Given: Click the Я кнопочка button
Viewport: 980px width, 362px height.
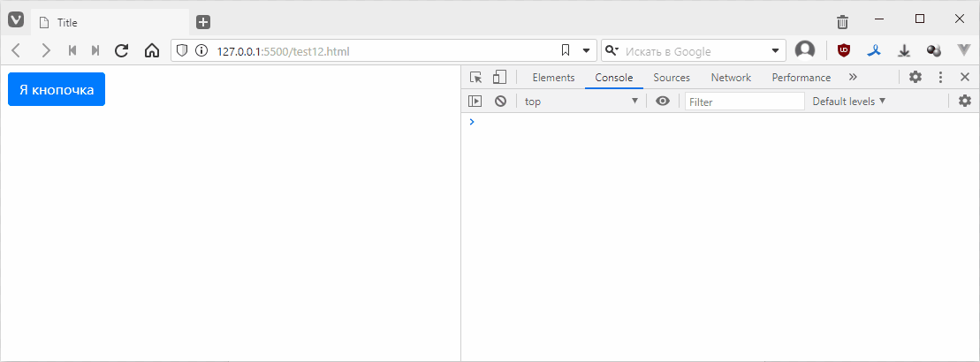Looking at the screenshot, I should [57, 89].
